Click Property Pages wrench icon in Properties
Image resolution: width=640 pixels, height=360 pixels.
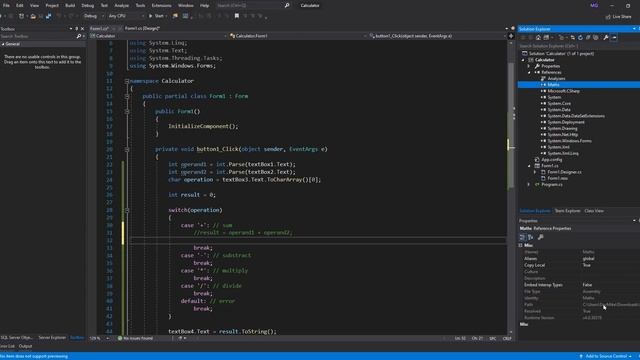(541, 237)
